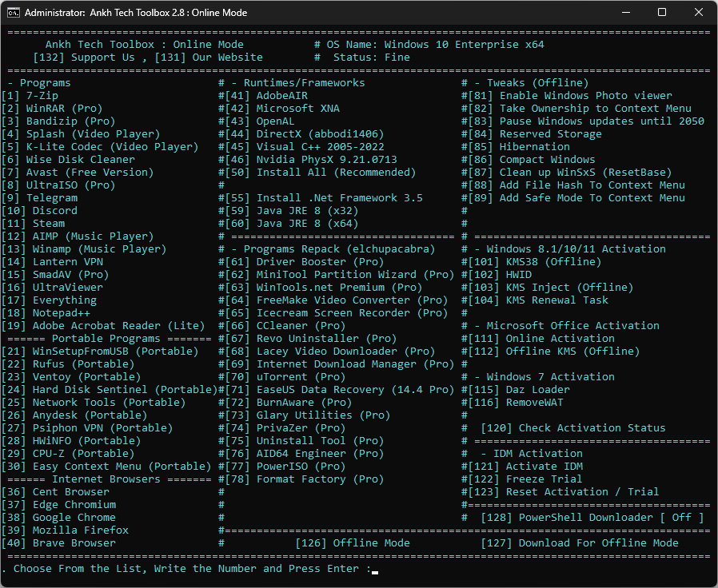Click the console icon in title bar

click(x=14, y=12)
